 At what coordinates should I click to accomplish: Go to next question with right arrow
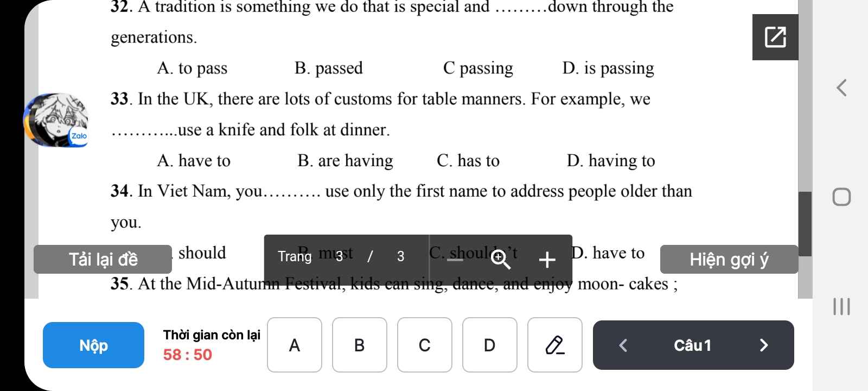click(x=764, y=345)
